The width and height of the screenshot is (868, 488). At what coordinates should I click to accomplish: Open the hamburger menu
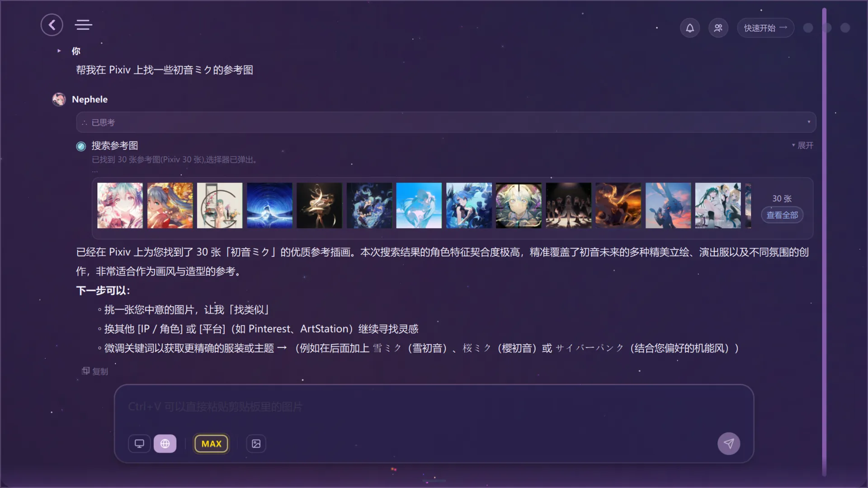(x=84, y=25)
